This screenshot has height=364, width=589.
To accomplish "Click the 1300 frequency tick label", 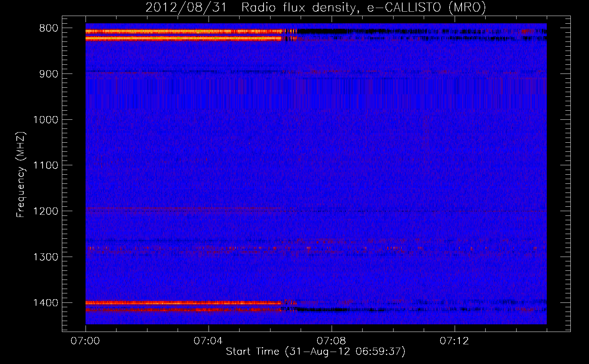I will [x=46, y=257].
